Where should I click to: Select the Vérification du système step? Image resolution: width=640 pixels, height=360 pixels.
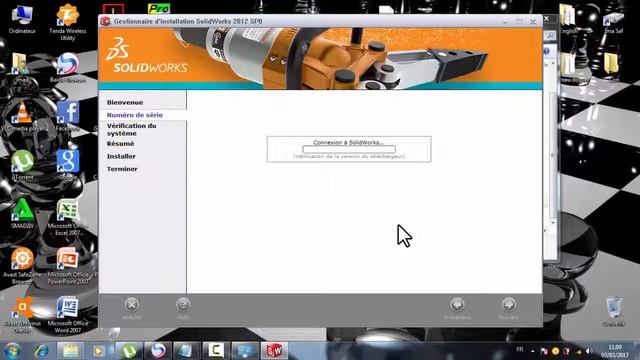(131, 129)
